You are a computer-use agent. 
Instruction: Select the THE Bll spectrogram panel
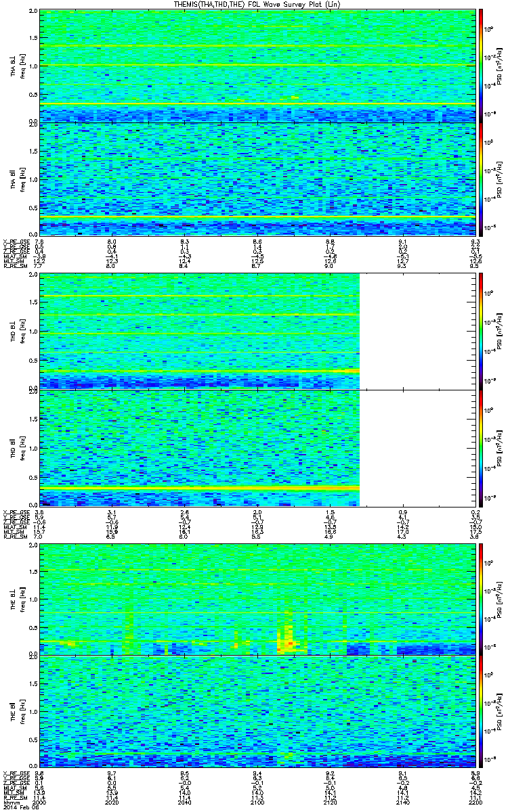pyautogui.click(x=257, y=711)
